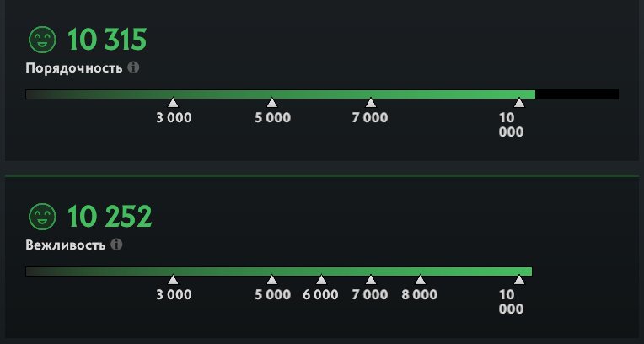Click the Вежливость label text

pyautogui.click(x=66, y=245)
